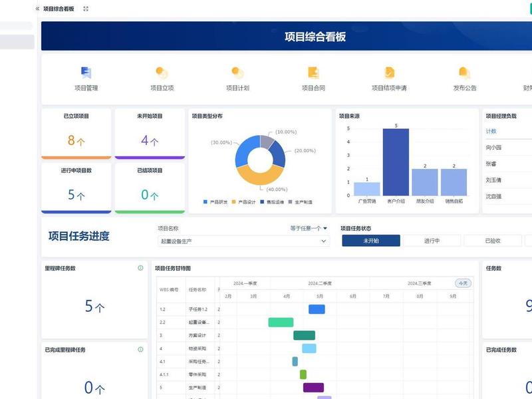
Task: Select 零件采购 row in task list
Action: pos(188,374)
